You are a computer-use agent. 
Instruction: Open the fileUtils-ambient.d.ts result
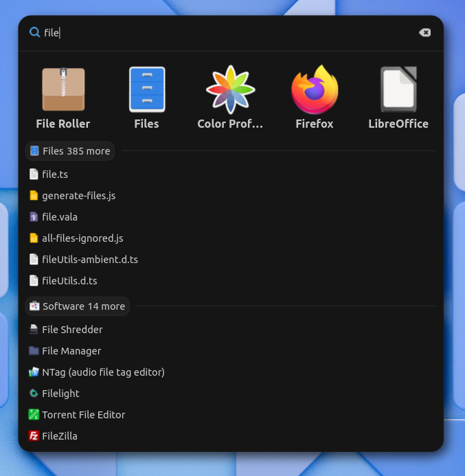pyautogui.click(x=231, y=259)
